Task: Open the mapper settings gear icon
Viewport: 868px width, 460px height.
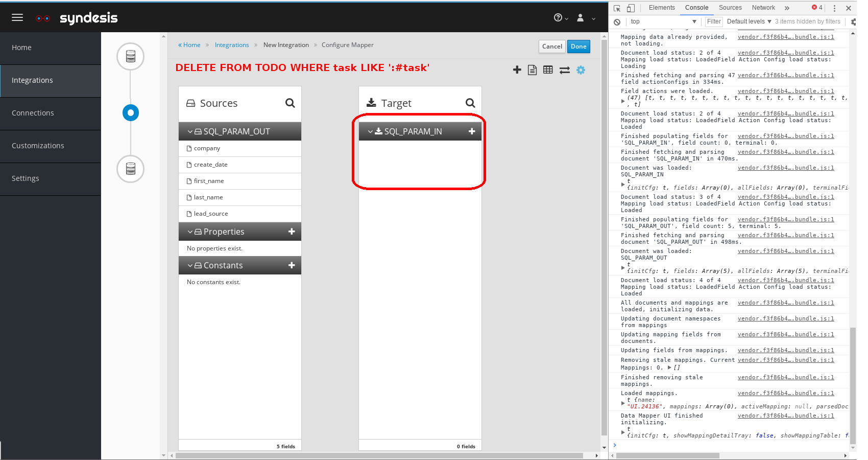Action: point(581,70)
